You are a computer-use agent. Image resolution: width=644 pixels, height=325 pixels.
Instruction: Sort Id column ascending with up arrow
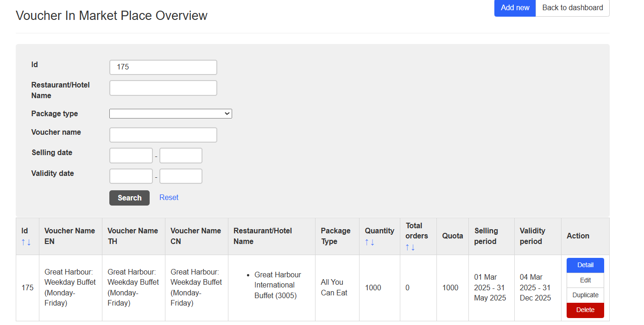pyautogui.click(x=23, y=242)
